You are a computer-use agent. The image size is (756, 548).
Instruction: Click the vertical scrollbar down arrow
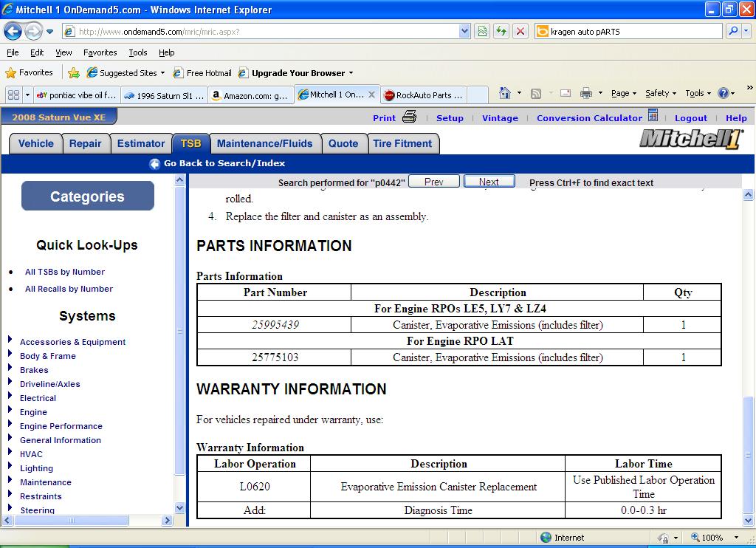749,520
